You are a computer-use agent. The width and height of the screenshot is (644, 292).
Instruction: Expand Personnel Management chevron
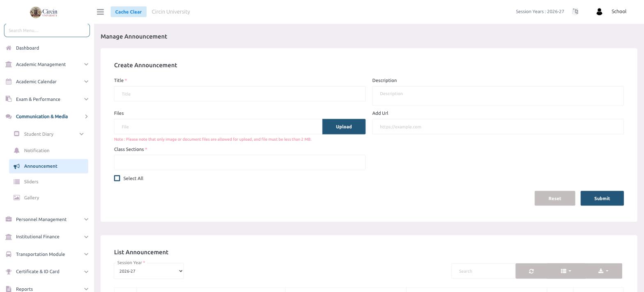pyautogui.click(x=86, y=219)
